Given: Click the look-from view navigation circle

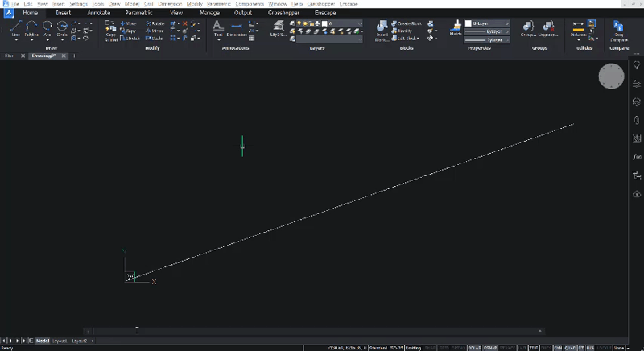Looking at the screenshot, I should coord(611,76).
